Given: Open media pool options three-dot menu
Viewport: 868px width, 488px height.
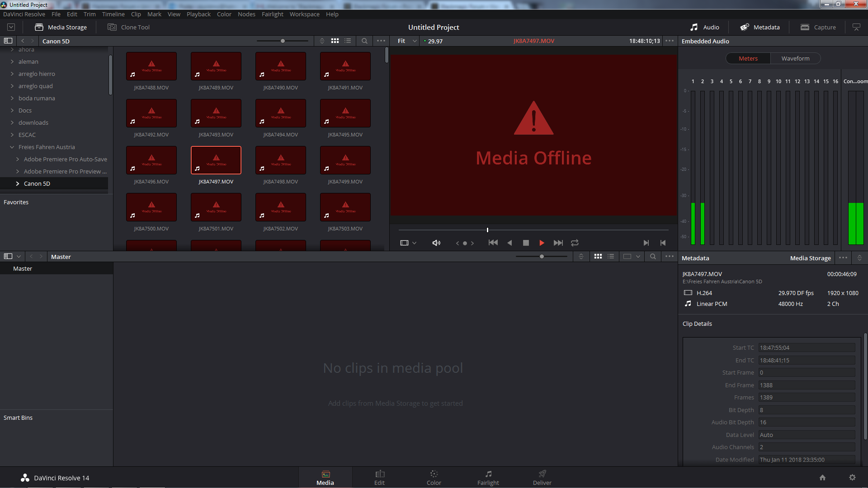Looking at the screenshot, I should [x=670, y=256].
